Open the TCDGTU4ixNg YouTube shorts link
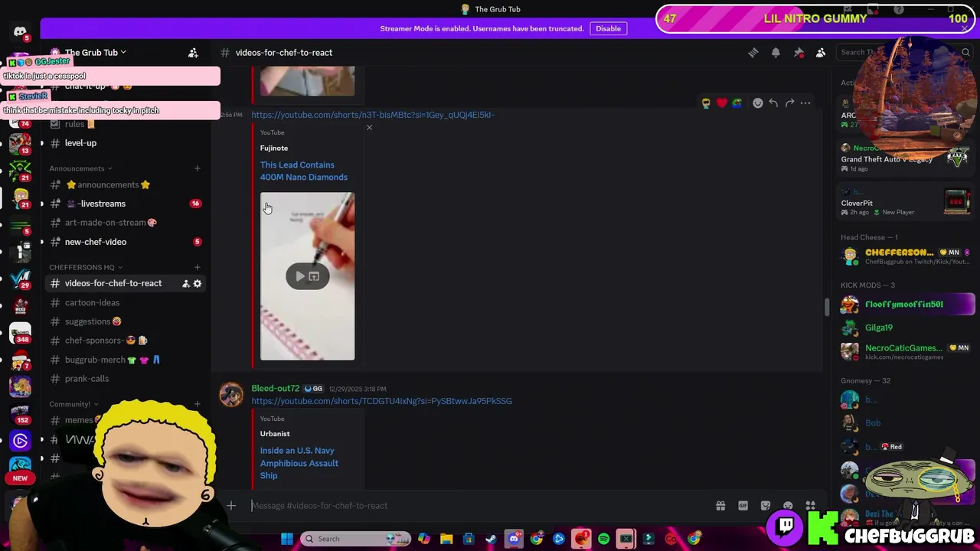 click(381, 401)
